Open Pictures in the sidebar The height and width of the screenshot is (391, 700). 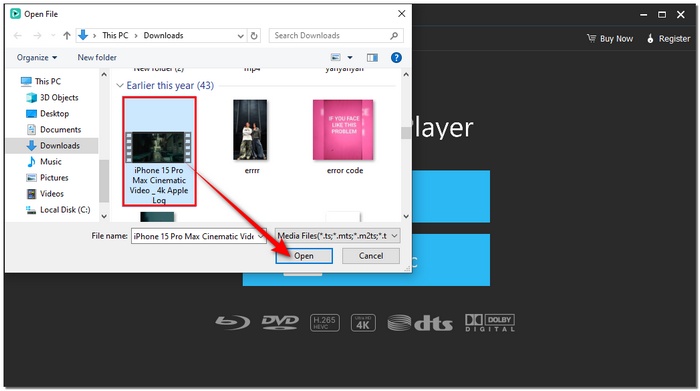[54, 178]
